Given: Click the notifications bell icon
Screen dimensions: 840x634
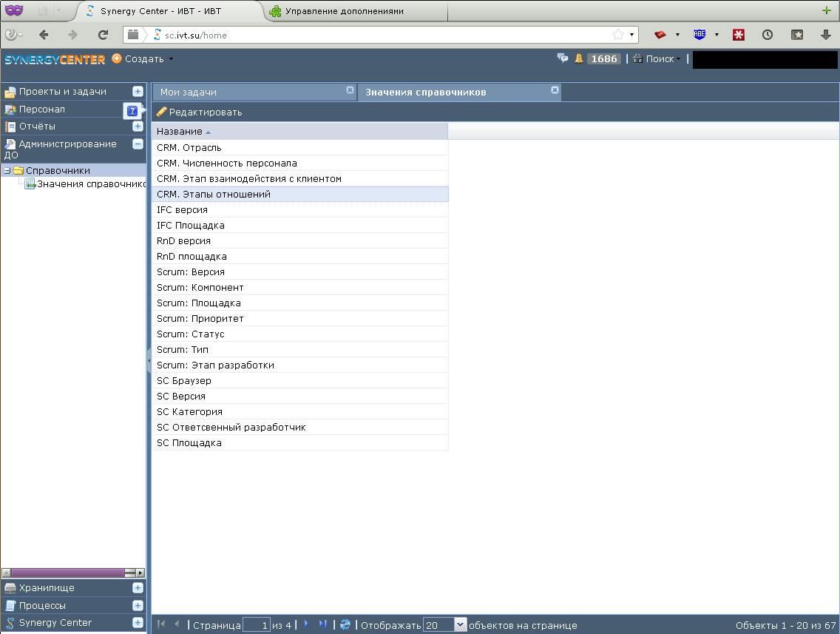Looking at the screenshot, I should 578,58.
